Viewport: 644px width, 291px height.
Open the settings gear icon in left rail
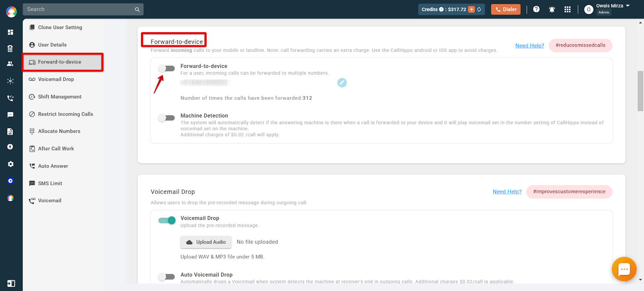point(10,164)
